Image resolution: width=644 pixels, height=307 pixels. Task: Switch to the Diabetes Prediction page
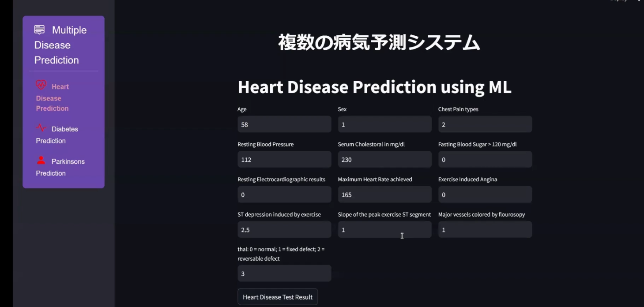click(x=57, y=135)
